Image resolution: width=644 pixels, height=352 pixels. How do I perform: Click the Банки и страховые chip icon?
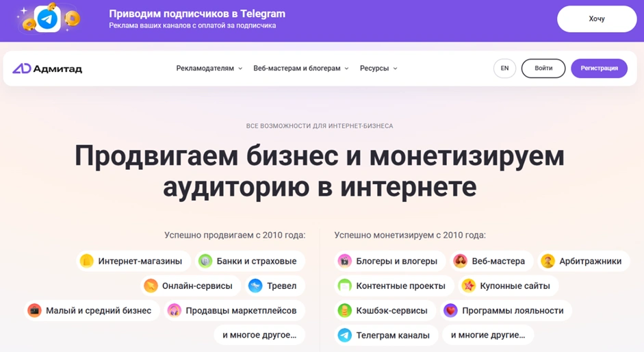(x=205, y=261)
